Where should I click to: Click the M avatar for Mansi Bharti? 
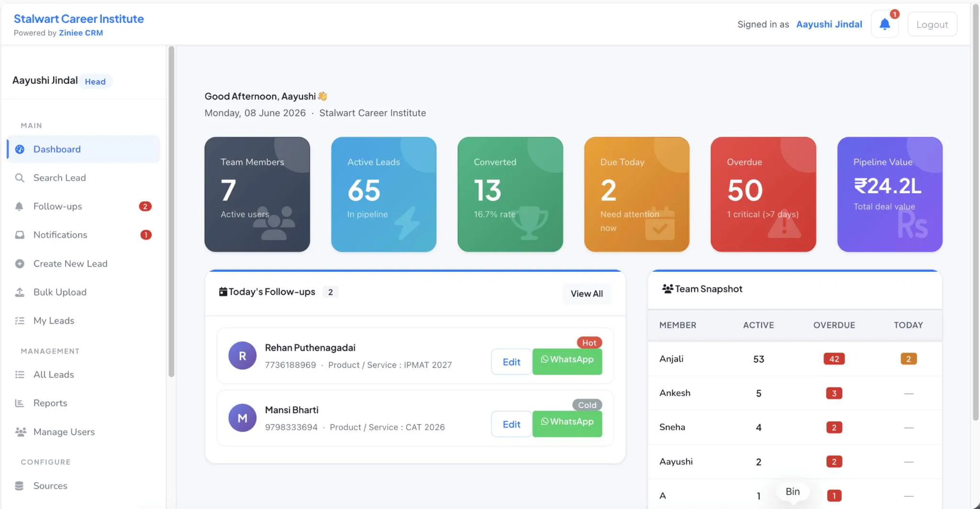[243, 418]
